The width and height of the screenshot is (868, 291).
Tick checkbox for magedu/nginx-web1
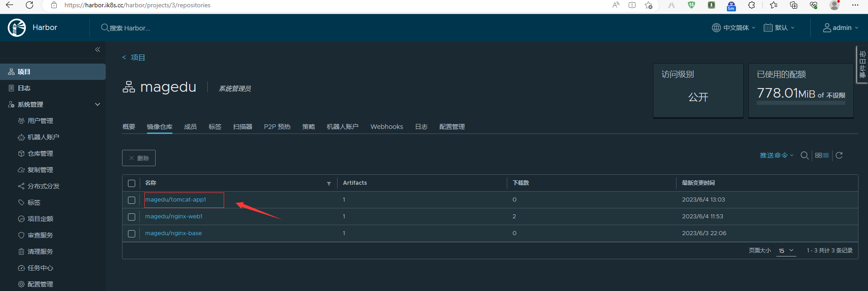132,217
